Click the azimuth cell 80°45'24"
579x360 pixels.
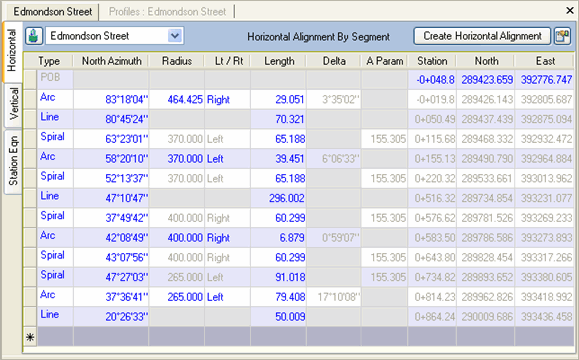click(x=111, y=119)
